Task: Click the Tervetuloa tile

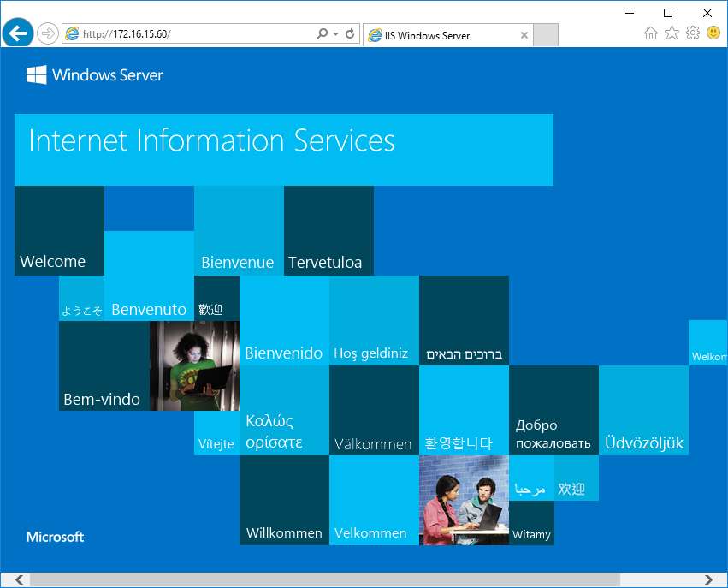Action: pos(328,230)
